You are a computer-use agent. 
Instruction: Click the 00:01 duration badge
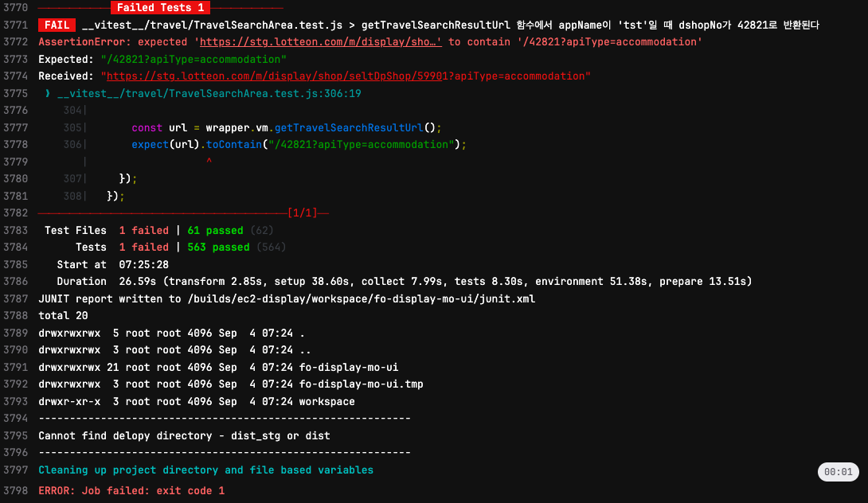point(838,472)
